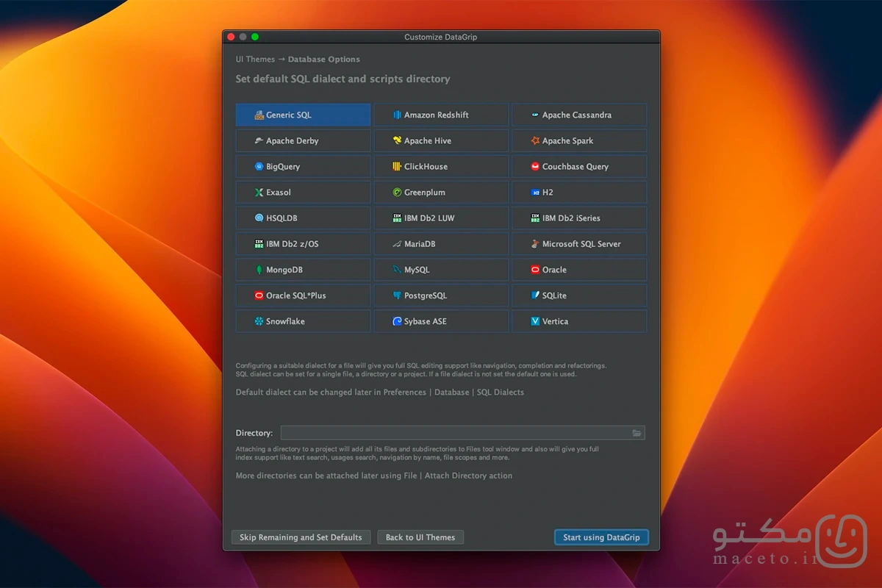Screen dimensions: 882x588
Task: Click Skip Remaining and Set Defaults
Action: point(301,537)
